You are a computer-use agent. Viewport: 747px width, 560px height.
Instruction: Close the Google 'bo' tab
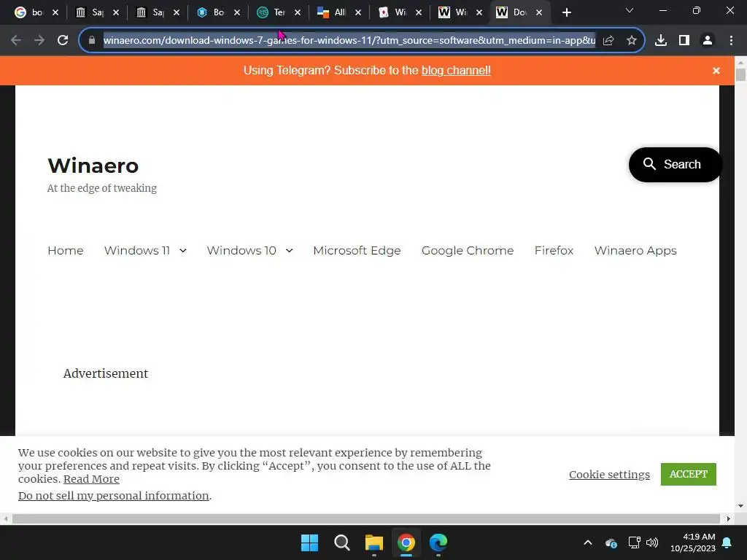(55, 12)
